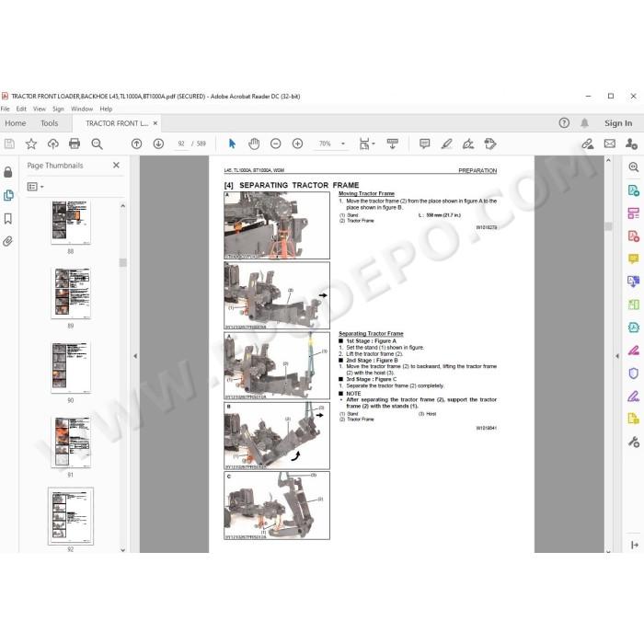Open the Bookmarks sidebar panel
644x644 pixels.
(7, 219)
